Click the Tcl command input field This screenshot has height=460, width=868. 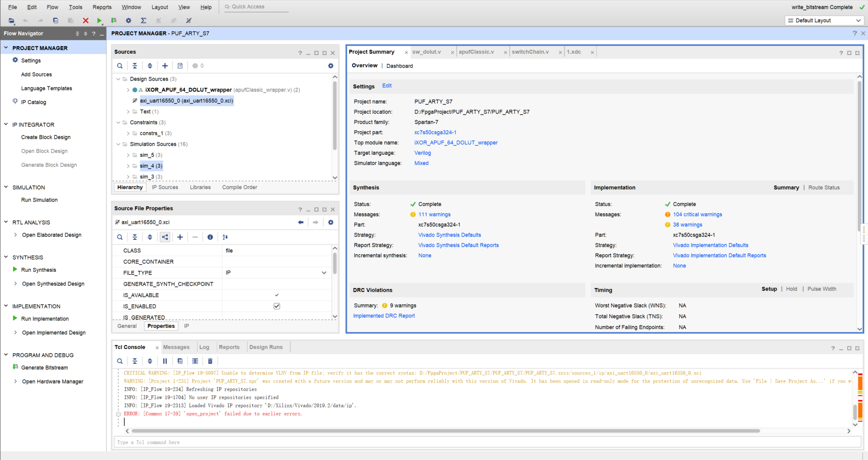click(487, 442)
